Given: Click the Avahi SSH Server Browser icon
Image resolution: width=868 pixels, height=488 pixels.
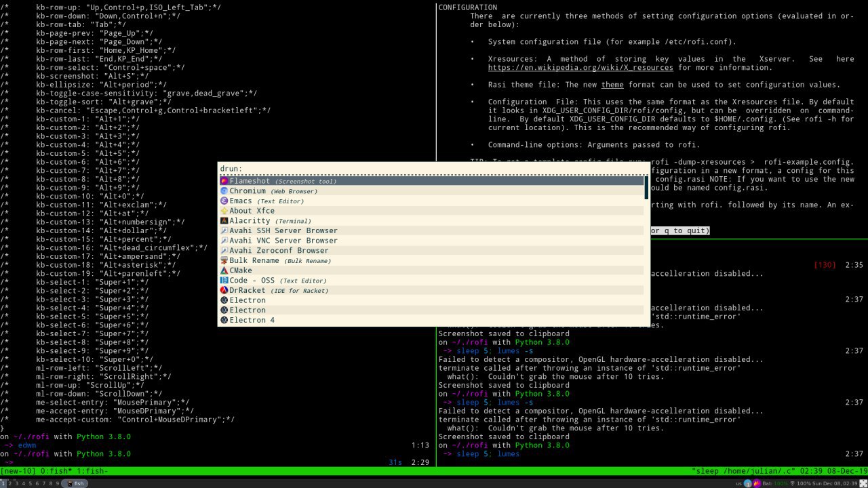Looking at the screenshot, I should [224, 230].
